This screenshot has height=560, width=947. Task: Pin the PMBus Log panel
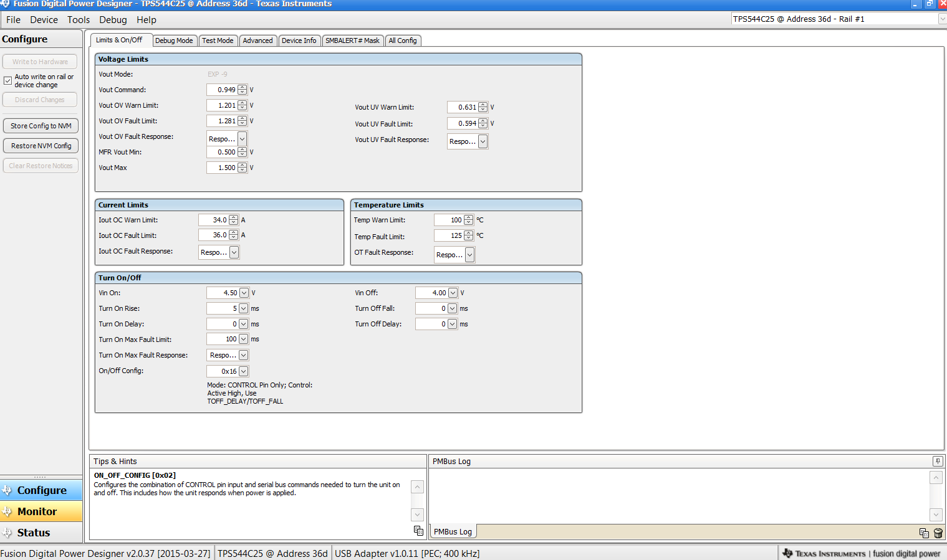[938, 460]
